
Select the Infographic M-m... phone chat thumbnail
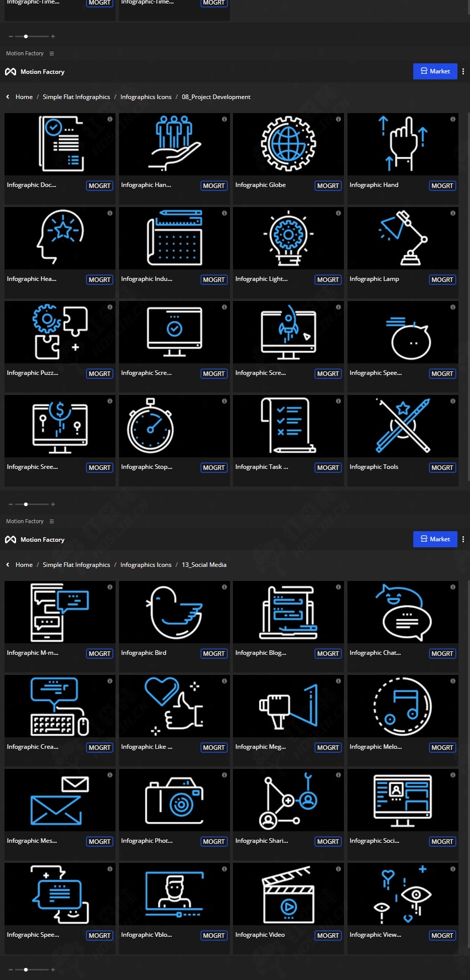60,612
